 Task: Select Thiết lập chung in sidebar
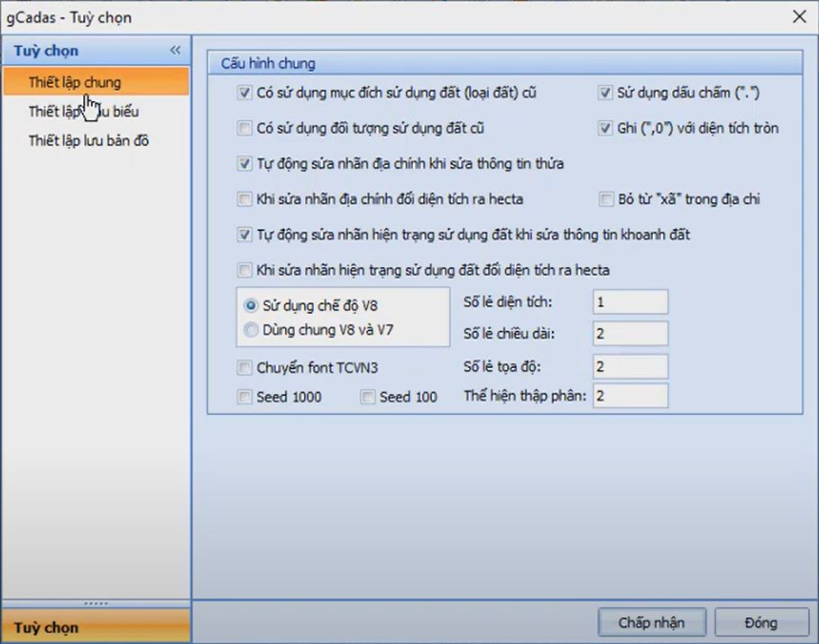74,82
